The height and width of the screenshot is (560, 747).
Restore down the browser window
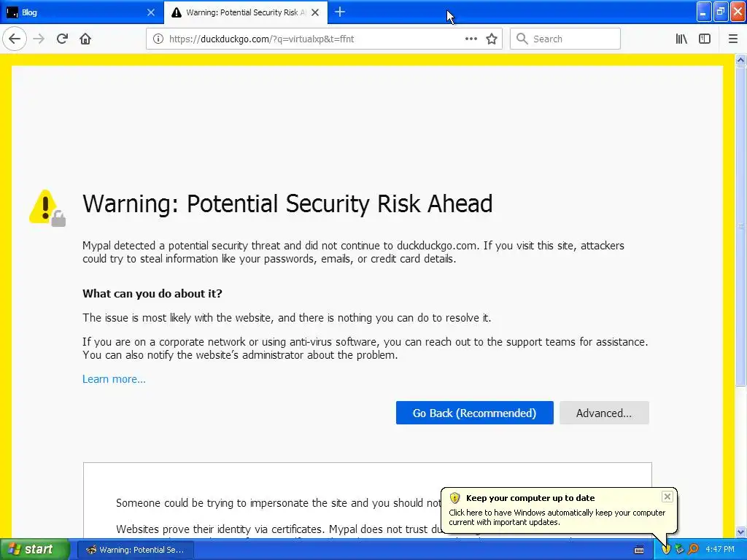click(x=721, y=12)
